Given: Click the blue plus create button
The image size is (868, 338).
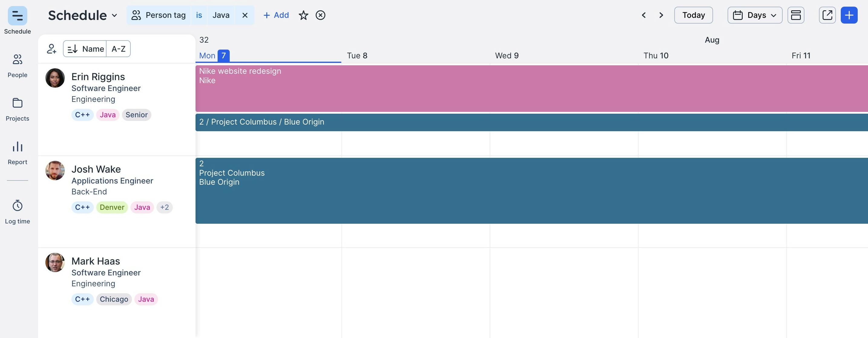Looking at the screenshot, I should click(849, 15).
